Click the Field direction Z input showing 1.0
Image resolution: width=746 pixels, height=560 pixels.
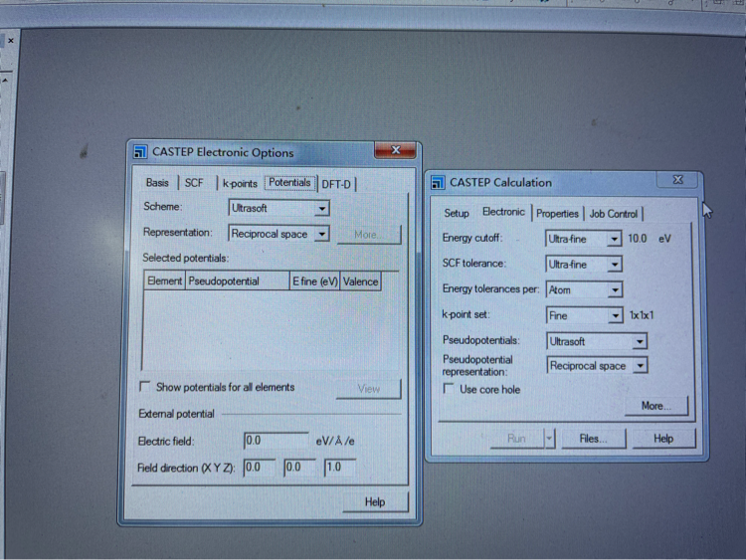tap(340, 467)
